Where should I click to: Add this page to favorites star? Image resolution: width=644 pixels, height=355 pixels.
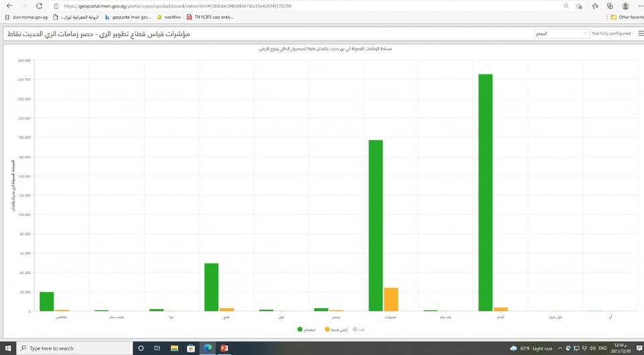point(578,6)
